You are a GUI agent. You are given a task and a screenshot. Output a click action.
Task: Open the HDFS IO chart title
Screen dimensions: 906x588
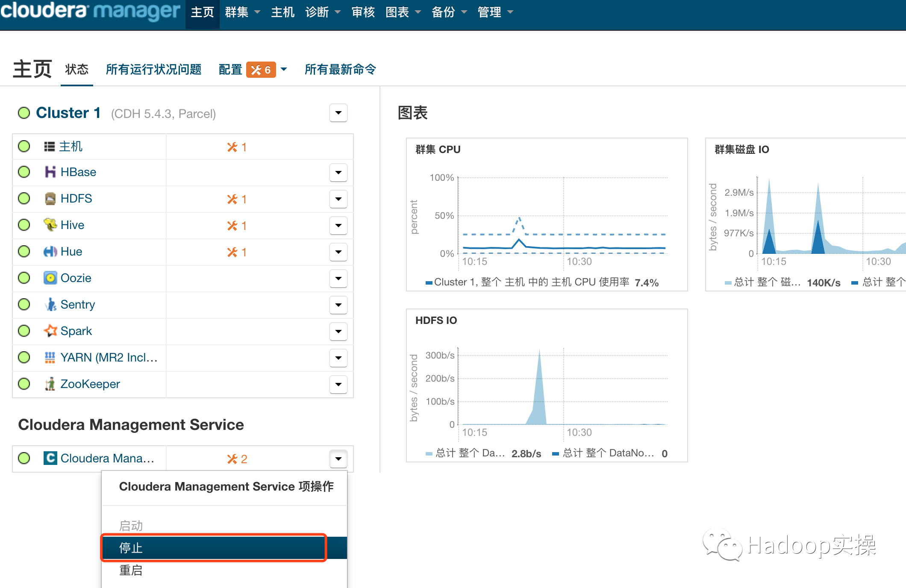(x=436, y=320)
